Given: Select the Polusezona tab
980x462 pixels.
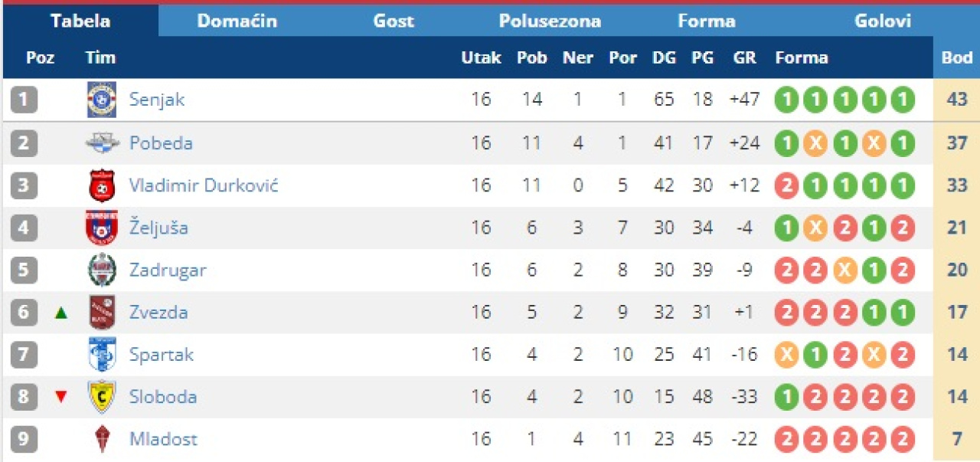Looking at the screenshot, I should pyautogui.click(x=550, y=21).
